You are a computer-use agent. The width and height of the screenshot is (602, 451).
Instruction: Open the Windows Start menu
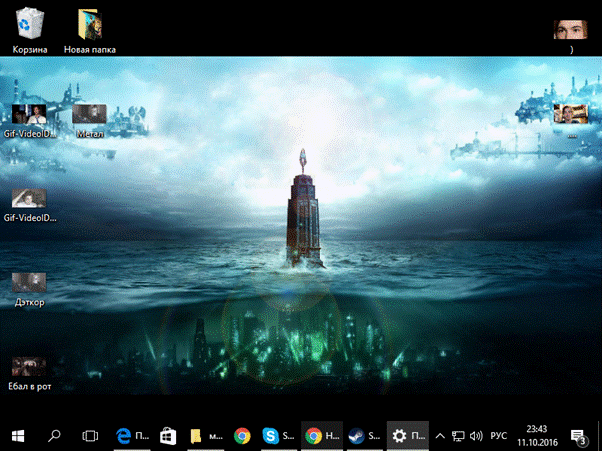coord(18,436)
